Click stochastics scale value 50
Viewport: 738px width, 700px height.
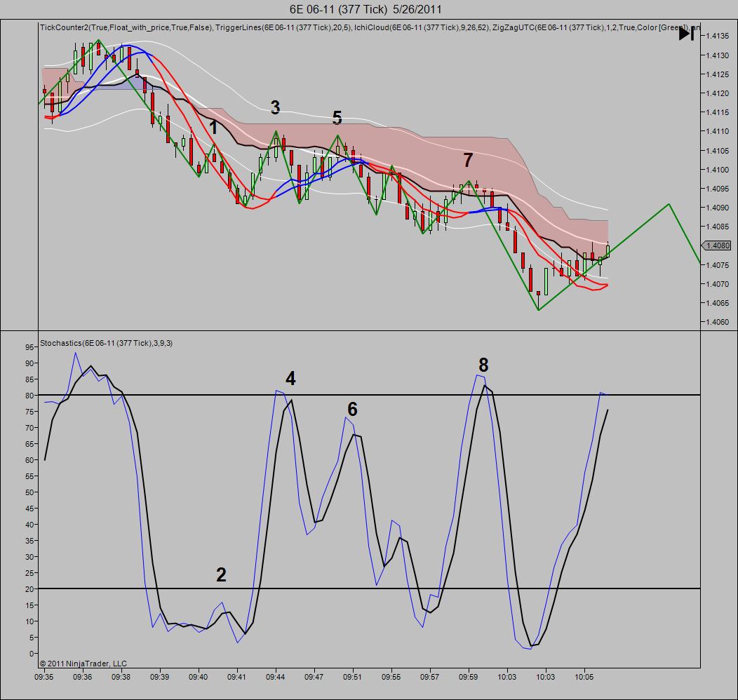(29, 492)
